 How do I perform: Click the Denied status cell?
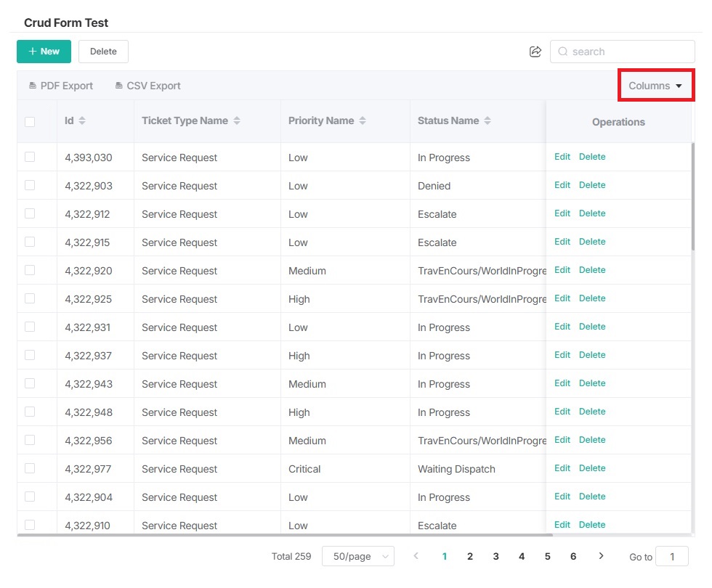click(434, 186)
